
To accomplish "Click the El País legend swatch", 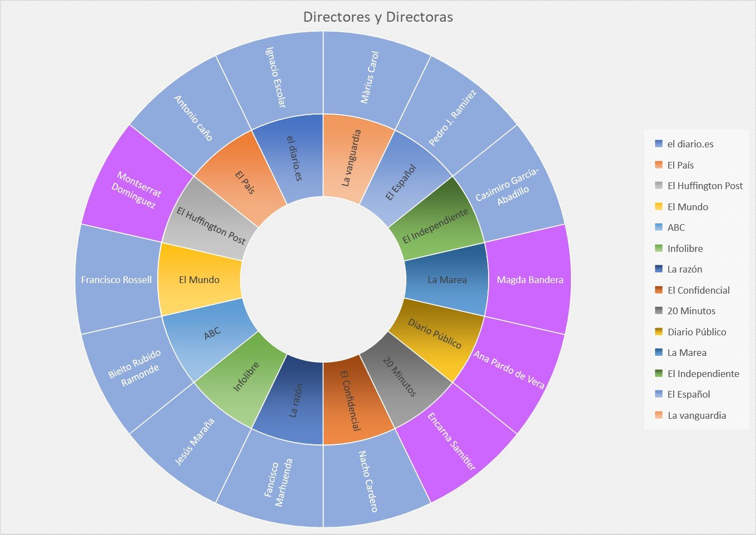I will pos(659,165).
